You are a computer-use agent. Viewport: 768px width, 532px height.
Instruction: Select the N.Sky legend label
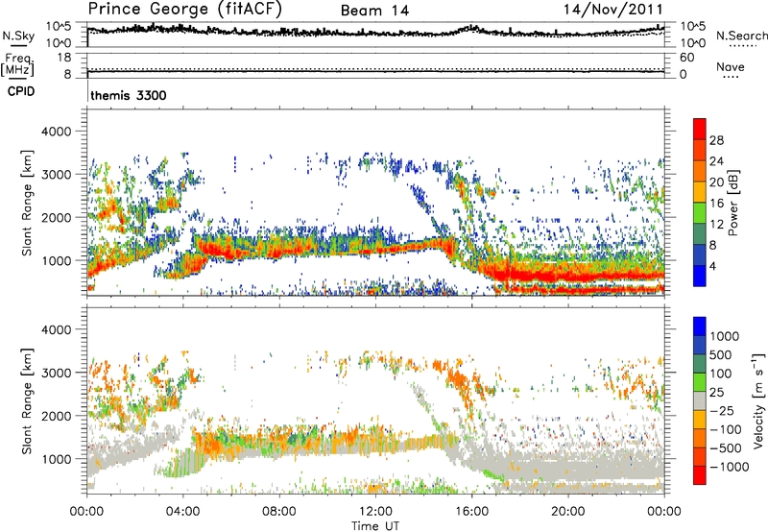pos(18,36)
